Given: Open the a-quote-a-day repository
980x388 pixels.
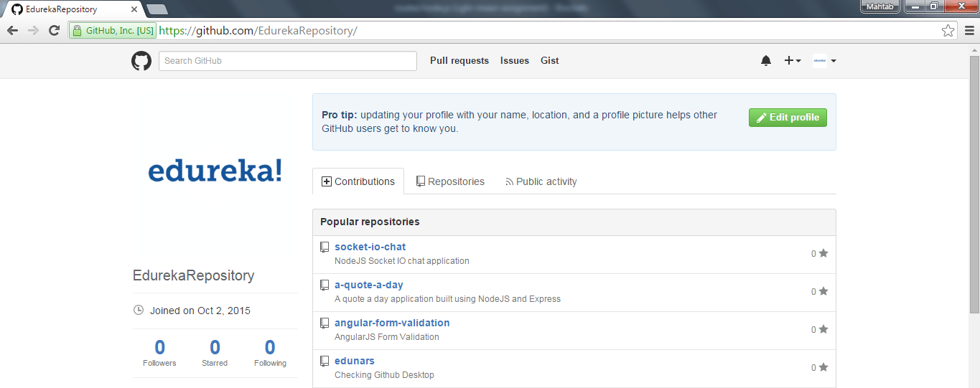Looking at the screenshot, I should [x=369, y=285].
